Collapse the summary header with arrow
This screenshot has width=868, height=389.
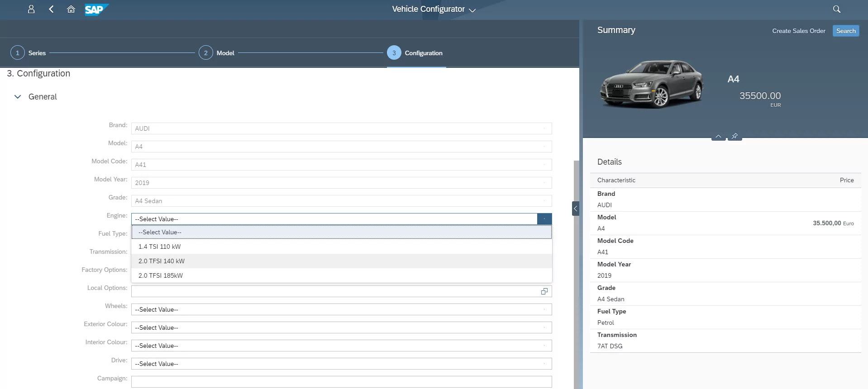(718, 136)
